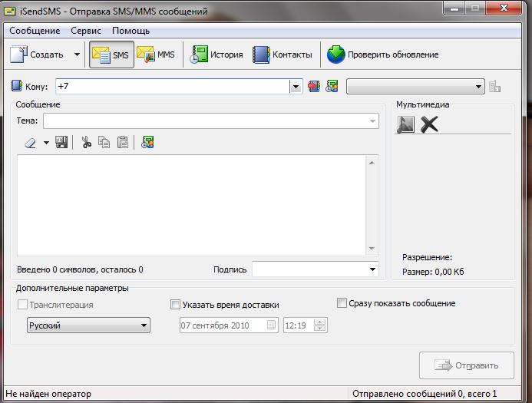Minimize the iSendSMS window
This screenshot has height=403, width=532.
454,8
